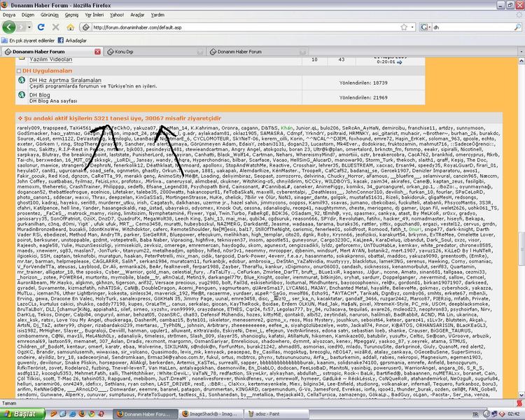Open the list all tabs dropdown
Screen dimensions: 525x420
click(521, 52)
